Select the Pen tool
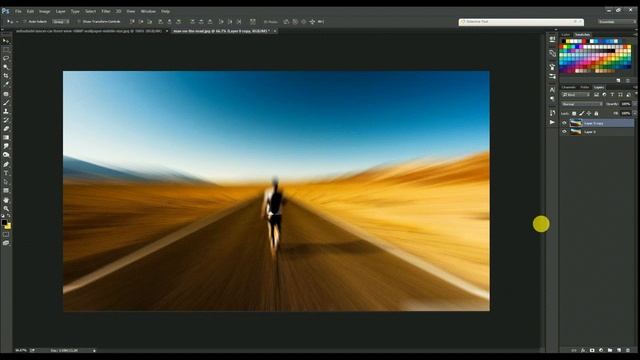 point(6,164)
